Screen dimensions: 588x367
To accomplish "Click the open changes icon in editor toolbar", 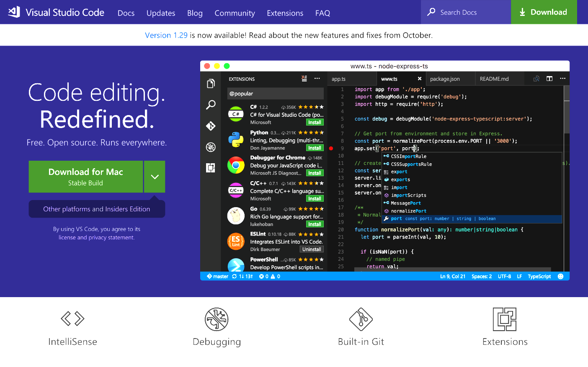I will (536, 79).
